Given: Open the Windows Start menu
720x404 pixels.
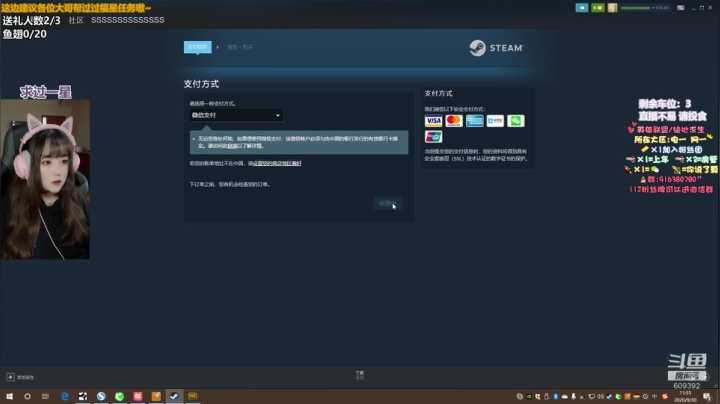Looking at the screenshot, I should point(9,396).
